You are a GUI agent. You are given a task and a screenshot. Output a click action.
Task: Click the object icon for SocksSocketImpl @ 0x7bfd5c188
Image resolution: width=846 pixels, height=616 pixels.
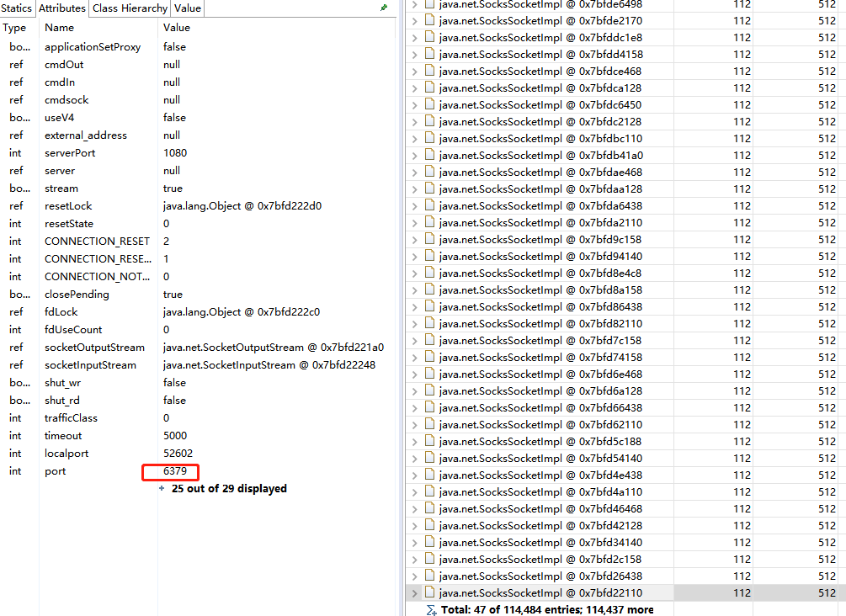(x=429, y=441)
